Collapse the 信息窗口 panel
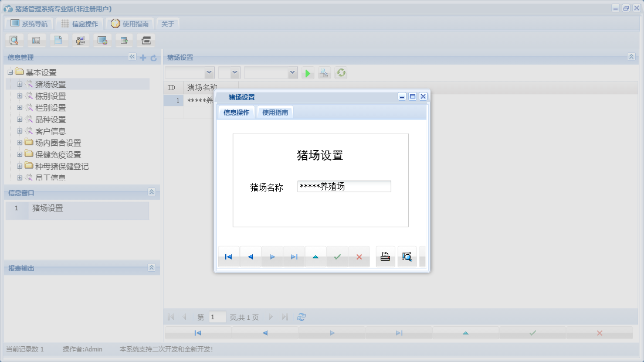This screenshot has height=362, width=644. [x=151, y=192]
